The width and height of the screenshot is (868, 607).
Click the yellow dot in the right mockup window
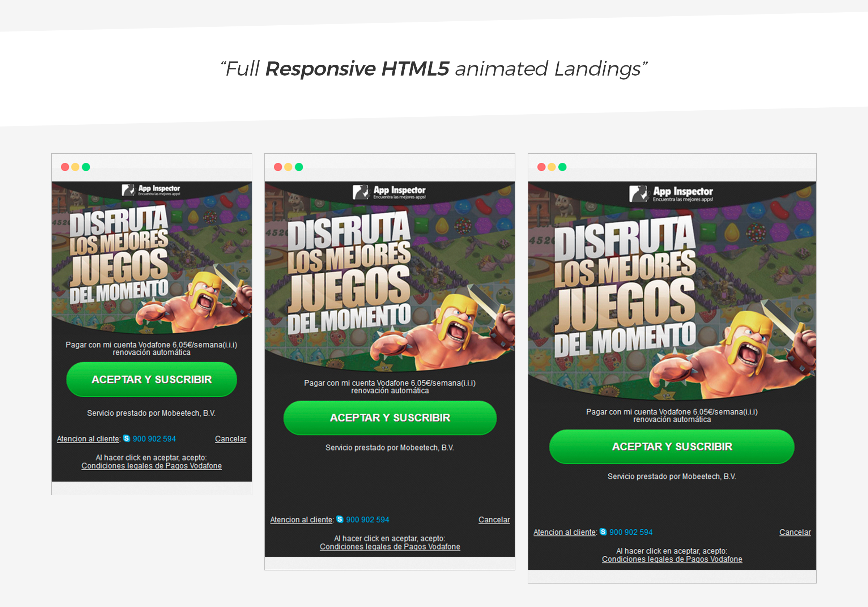pos(552,167)
